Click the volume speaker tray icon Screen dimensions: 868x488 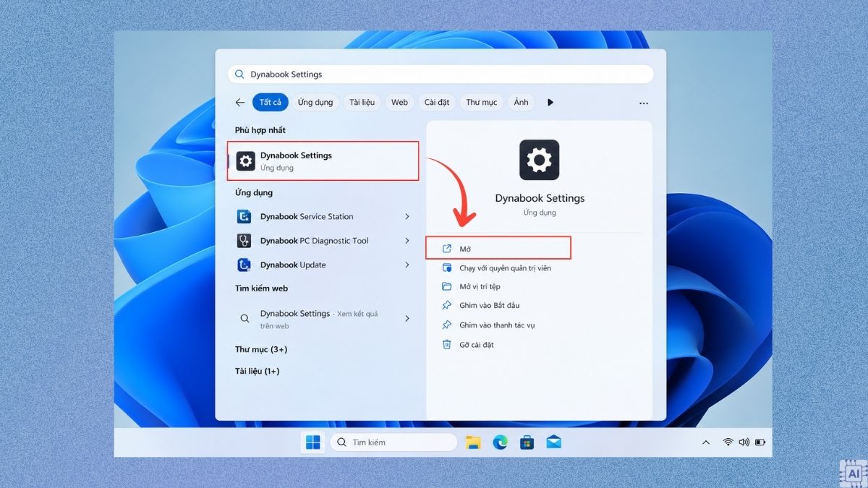click(x=744, y=442)
